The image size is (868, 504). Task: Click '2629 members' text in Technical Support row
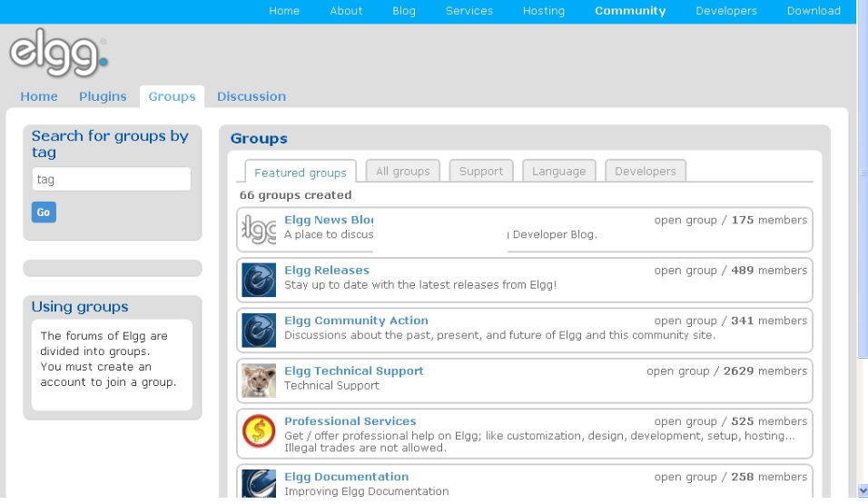pyautogui.click(x=765, y=371)
